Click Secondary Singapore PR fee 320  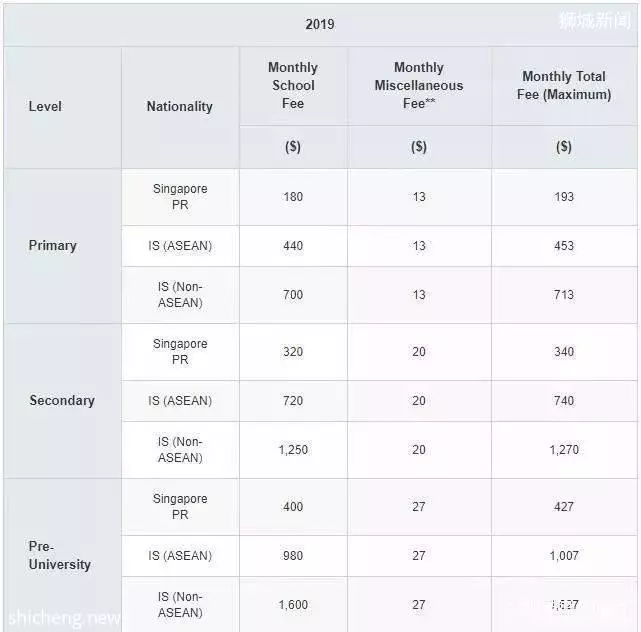[293, 352]
